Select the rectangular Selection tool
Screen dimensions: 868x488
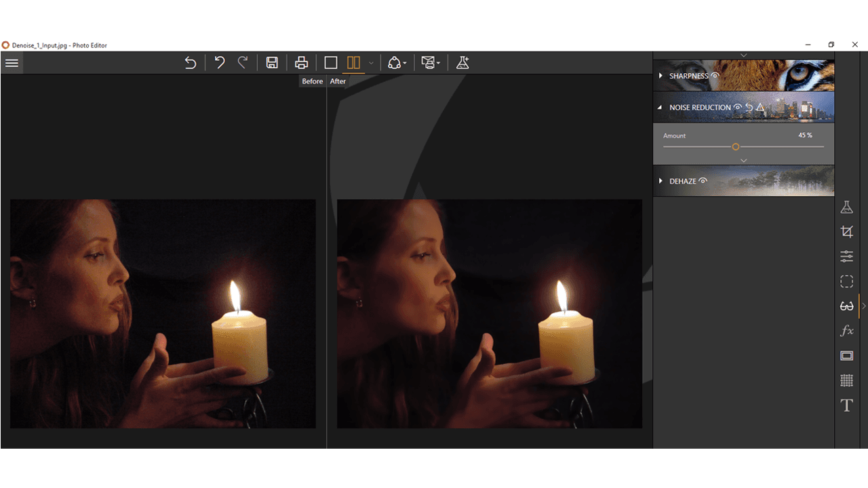pyautogui.click(x=846, y=281)
